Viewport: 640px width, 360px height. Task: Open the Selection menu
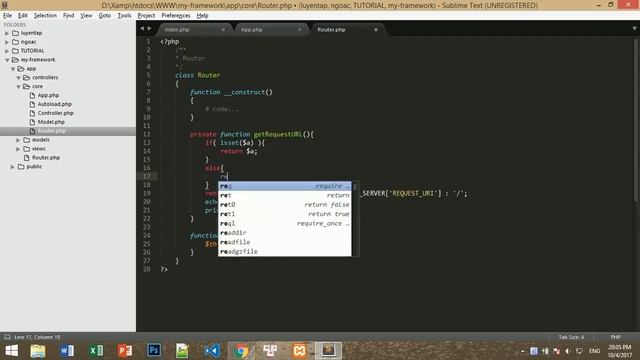(x=45, y=16)
